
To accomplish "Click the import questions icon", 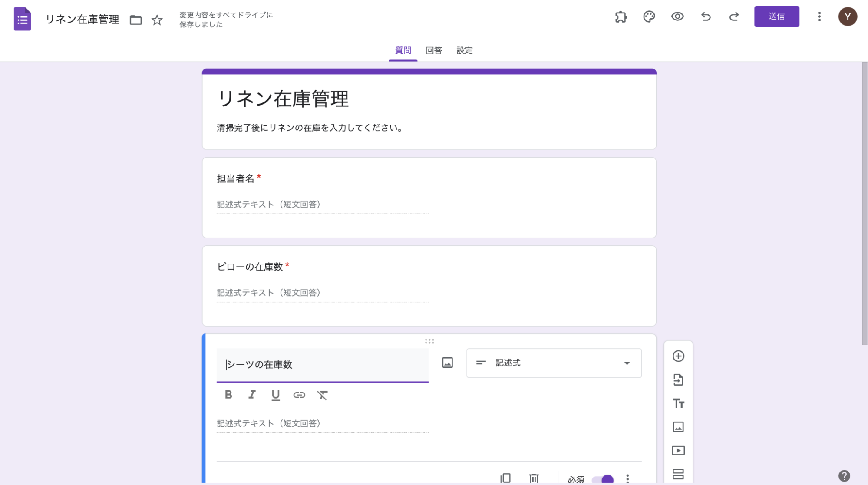I will pos(678,380).
